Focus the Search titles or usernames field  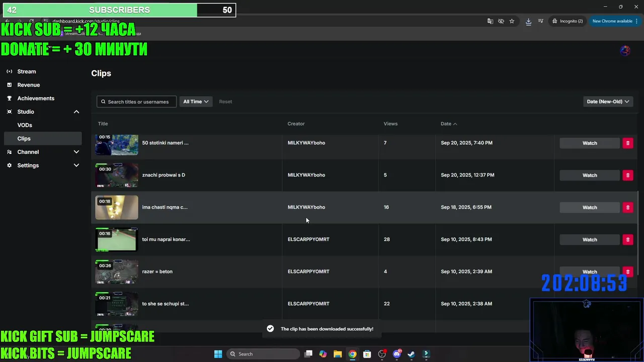[136, 102]
